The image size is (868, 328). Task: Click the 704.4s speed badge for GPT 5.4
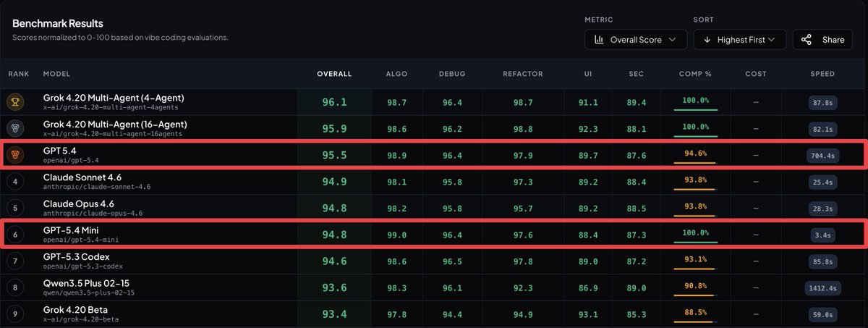[822, 155]
